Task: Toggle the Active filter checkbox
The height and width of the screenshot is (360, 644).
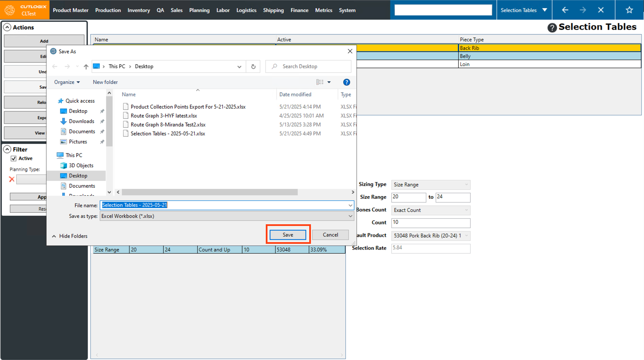Action: pos(14,158)
